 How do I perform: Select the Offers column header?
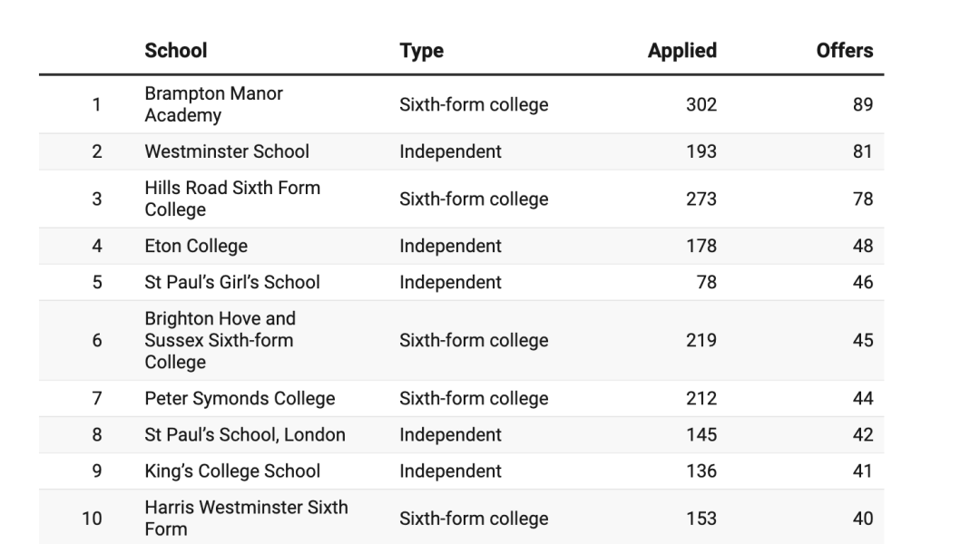(844, 51)
